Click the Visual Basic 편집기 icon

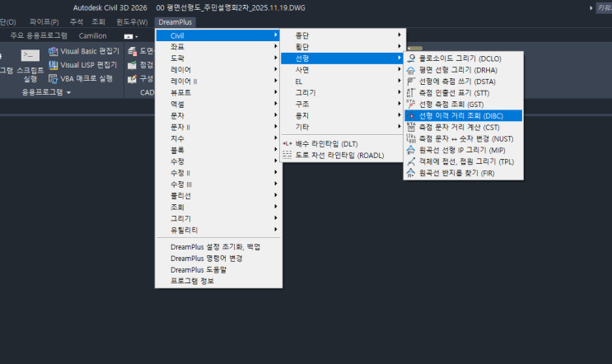53,51
